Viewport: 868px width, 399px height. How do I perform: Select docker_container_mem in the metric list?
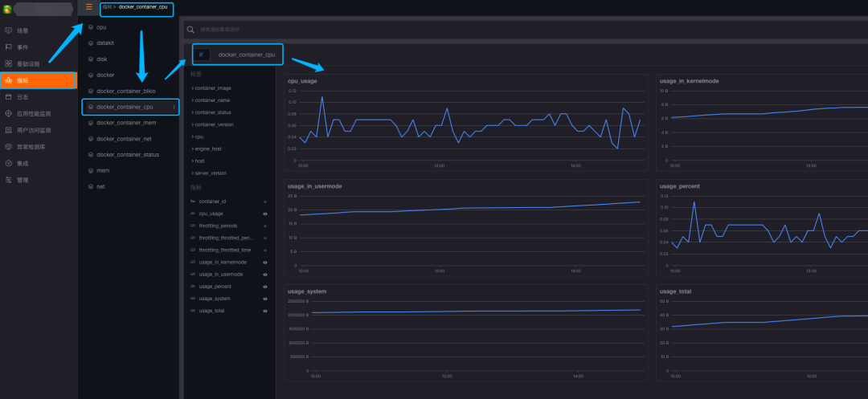coord(126,123)
